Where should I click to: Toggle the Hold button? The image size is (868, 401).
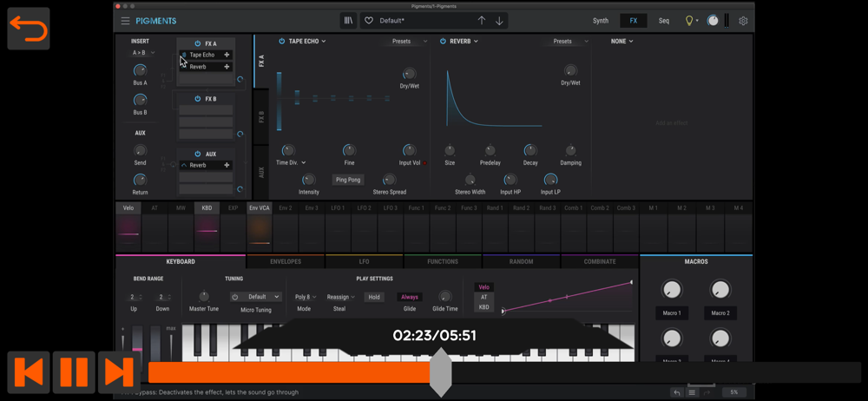click(374, 297)
